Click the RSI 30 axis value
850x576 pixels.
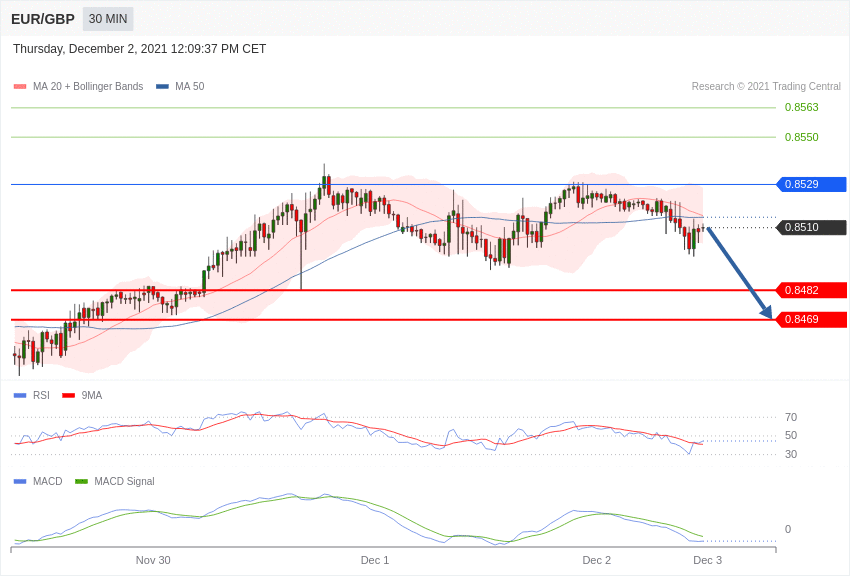791,454
